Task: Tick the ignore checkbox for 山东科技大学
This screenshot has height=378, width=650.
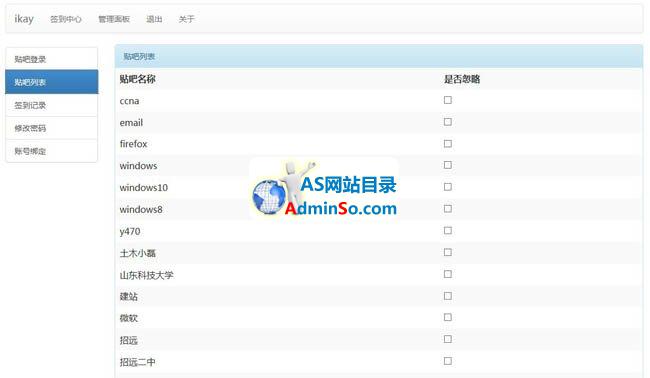Action: (x=448, y=274)
